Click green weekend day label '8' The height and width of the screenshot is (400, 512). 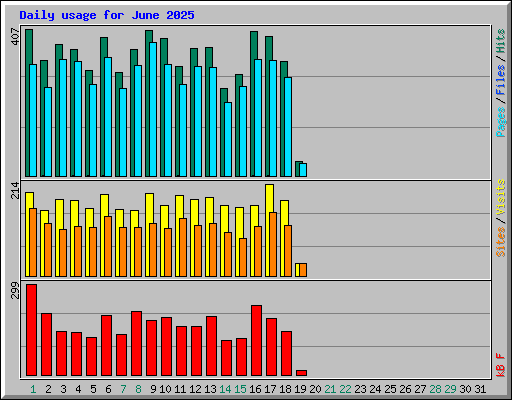click(x=138, y=389)
